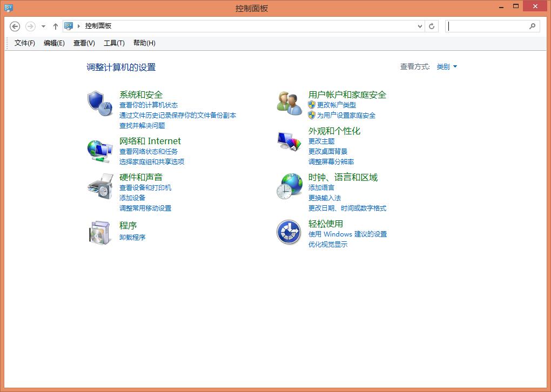Open the 程序 icon
Viewport: 551px width, 392px height.
point(100,232)
